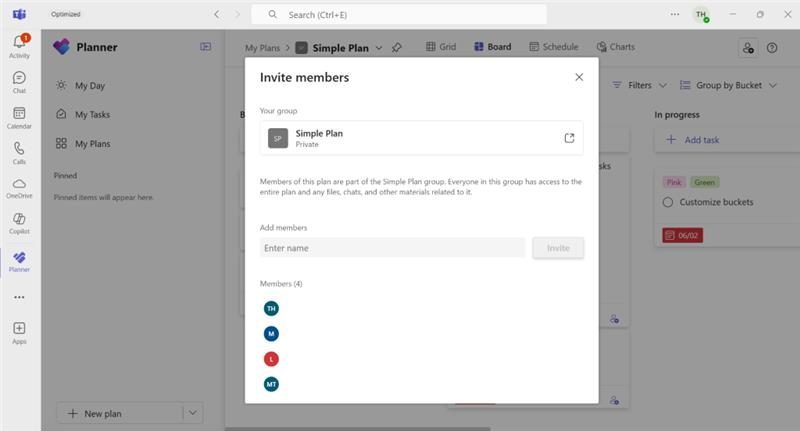Go back with navigation arrow
The image size is (800, 431).
click(217, 14)
